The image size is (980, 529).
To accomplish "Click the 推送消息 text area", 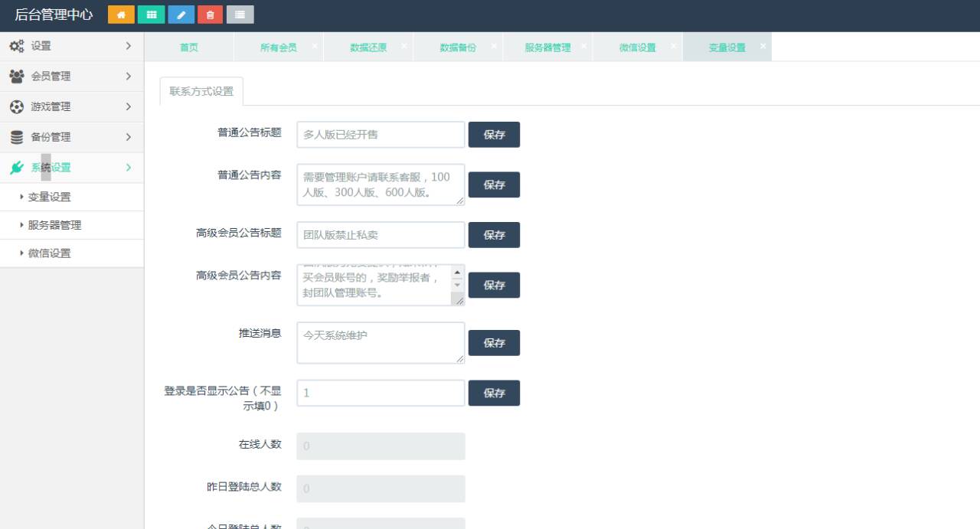I will [x=381, y=342].
